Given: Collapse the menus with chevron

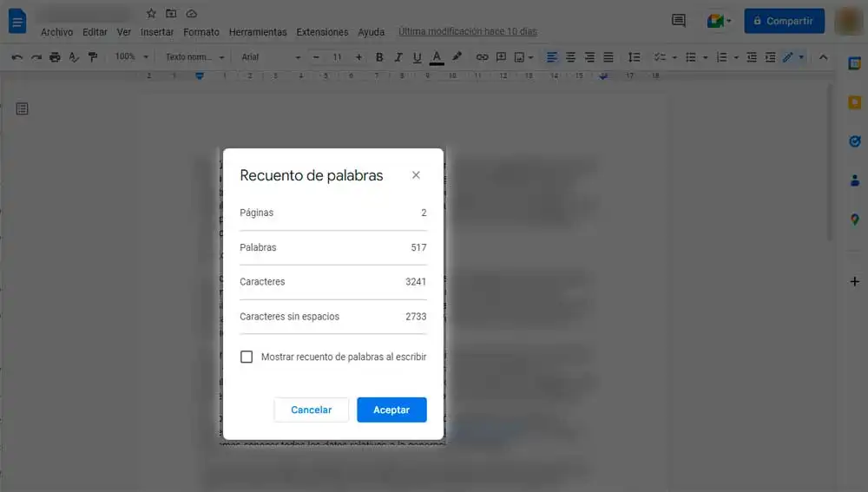Looking at the screenshot, I should tap(823, 57).
